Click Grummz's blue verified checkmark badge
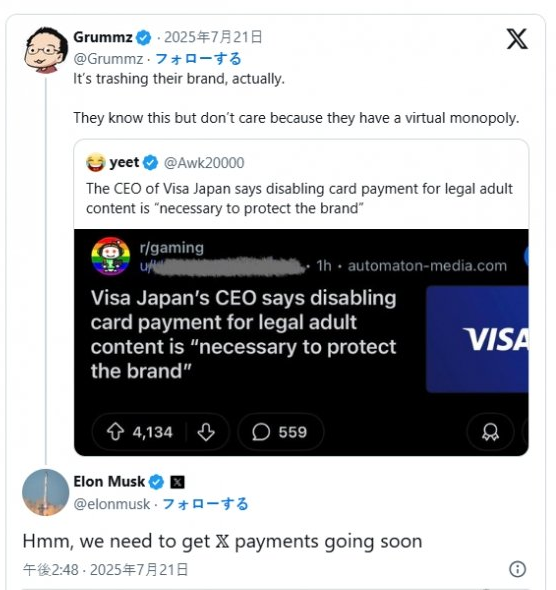Viewport: 556px width, 590px height. point(143,38)
